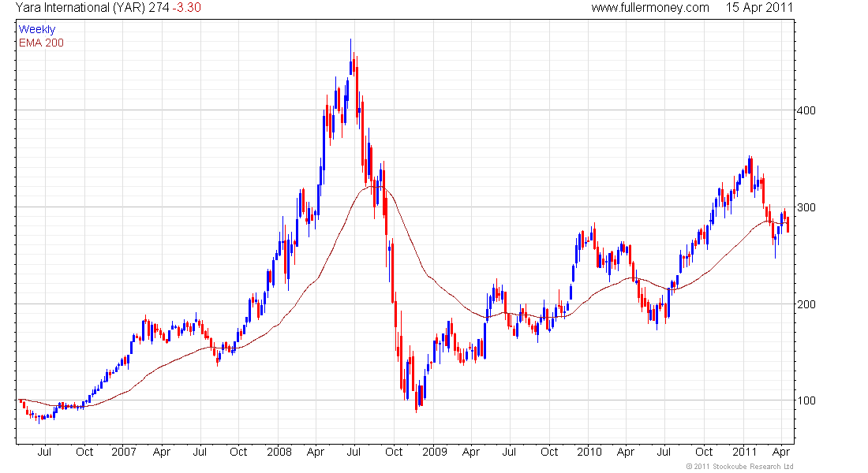Click the Oct label just before 2011
Screen dimensions: 868x473
click(x=704, y=452)
